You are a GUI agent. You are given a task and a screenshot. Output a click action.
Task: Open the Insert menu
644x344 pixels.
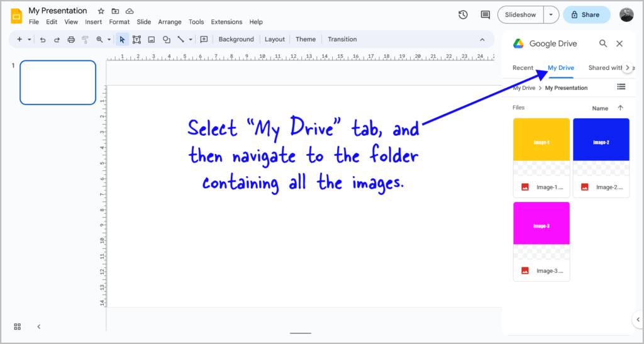pyautogui.click(x=94, y=22)
